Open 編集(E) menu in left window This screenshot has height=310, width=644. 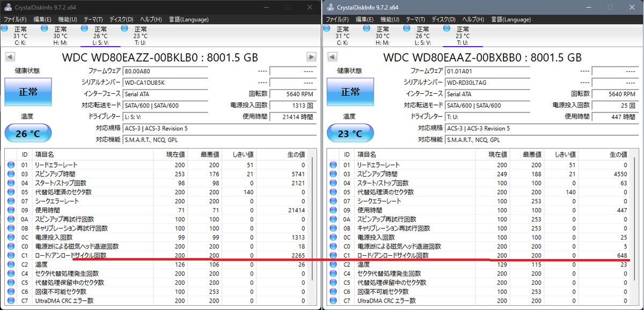tap(42, 19)
